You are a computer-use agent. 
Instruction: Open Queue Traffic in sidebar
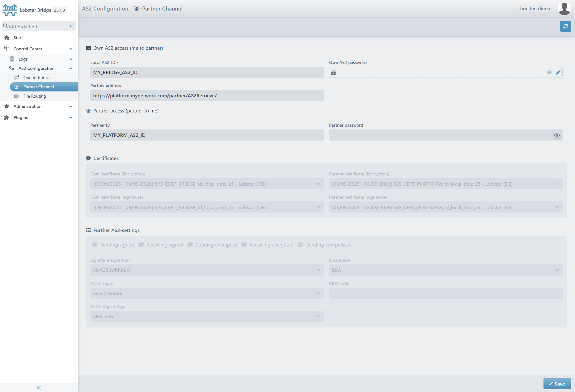tap(36, 78)
